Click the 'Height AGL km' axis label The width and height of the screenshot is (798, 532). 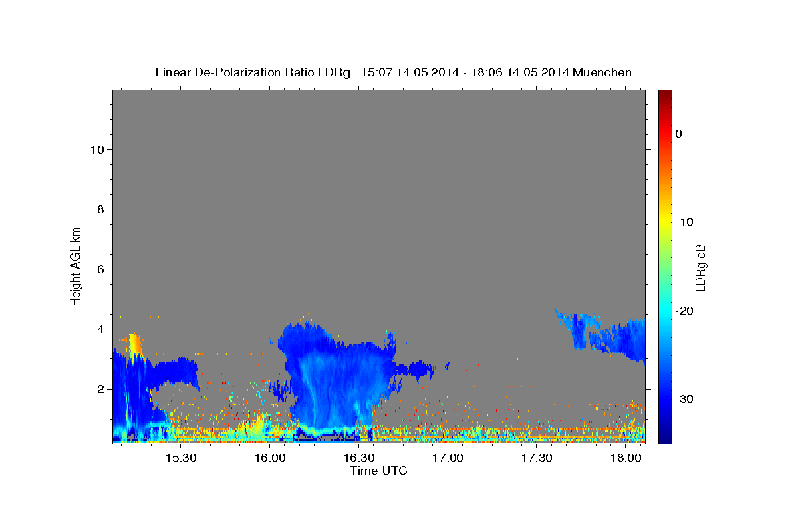tap(76, 266)
